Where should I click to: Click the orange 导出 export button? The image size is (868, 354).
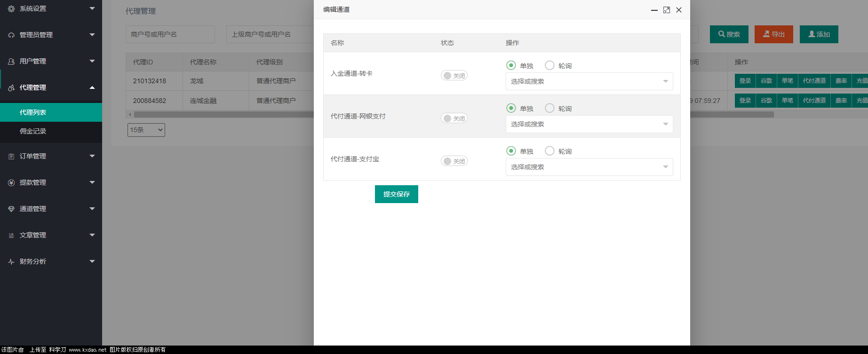(773, 34)
